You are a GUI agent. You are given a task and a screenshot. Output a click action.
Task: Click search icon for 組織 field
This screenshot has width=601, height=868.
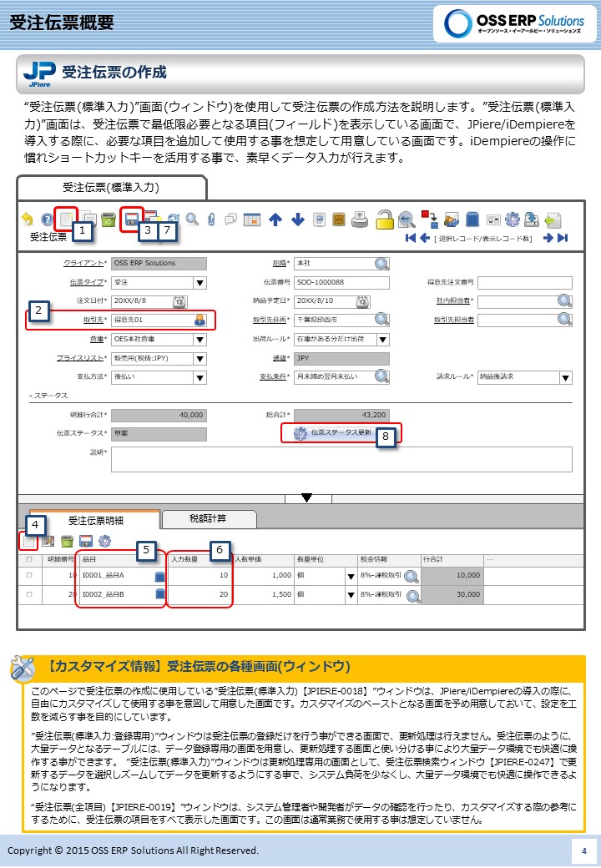381,264
